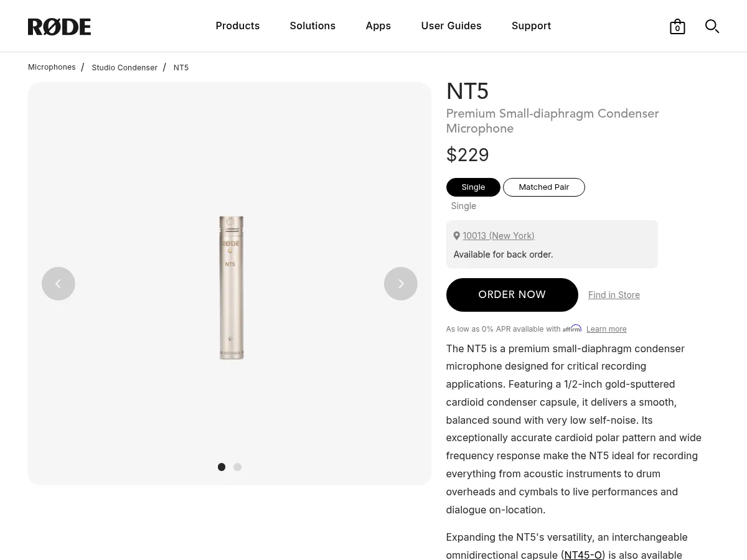Click the NT5 microphone product image

pos(230,287)
